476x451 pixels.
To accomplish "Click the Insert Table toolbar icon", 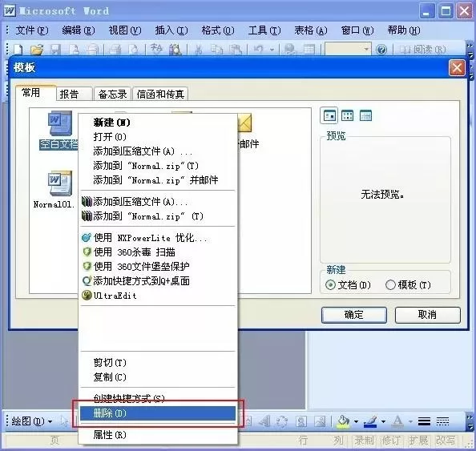I will [309, 50].
